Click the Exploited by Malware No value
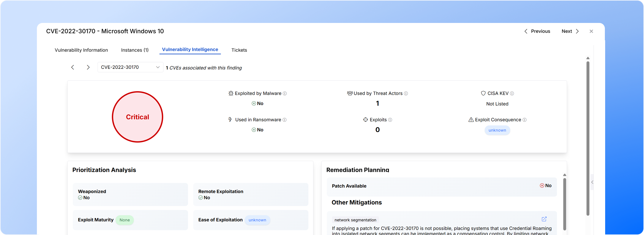Viewport: 644px width, 235px height. (257, 104)
